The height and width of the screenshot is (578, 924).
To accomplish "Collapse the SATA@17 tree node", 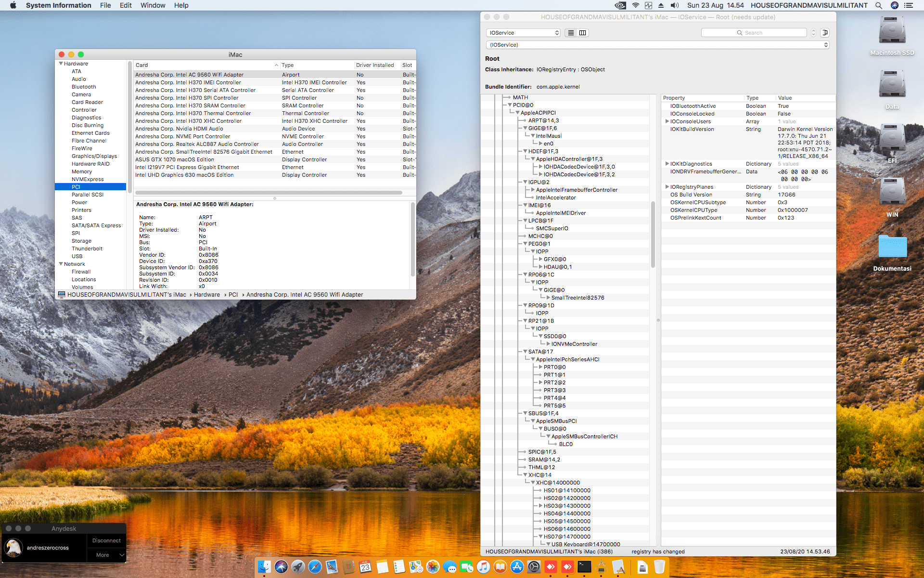I will click(x=525, y=352).
